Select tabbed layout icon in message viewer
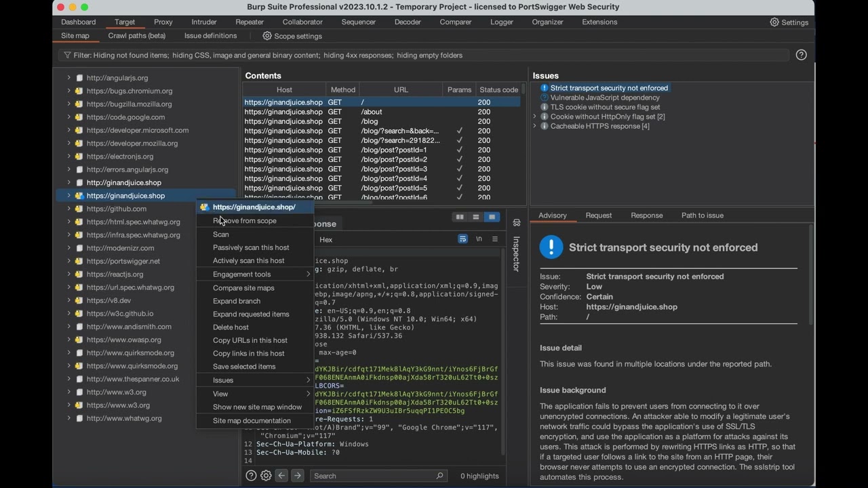This screenshot has height=488, width=868. click(x=492, y=217)
